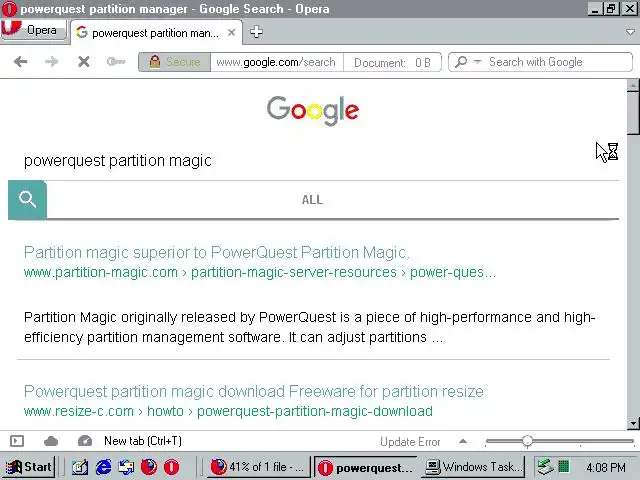Stop loading the page with X button
640x480 pixels.
(84, 62)
